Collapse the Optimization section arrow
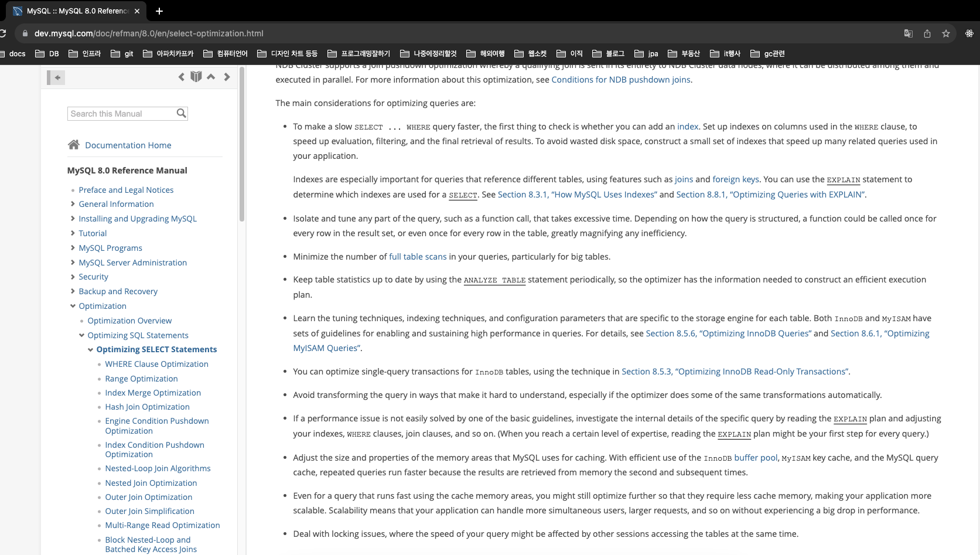980x555 pixels. 73,306
